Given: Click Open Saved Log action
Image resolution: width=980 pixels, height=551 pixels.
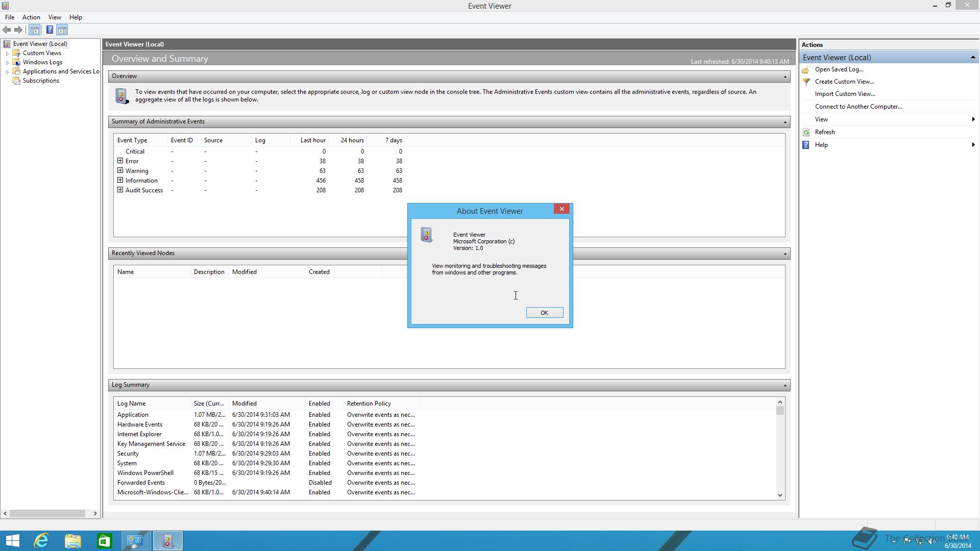Looking at the screenshot, I should tap(839, 69).
